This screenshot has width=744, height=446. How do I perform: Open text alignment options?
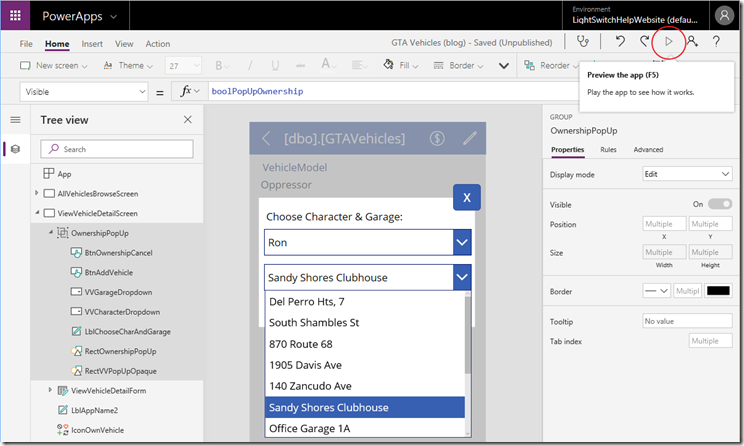click(359, 65)
